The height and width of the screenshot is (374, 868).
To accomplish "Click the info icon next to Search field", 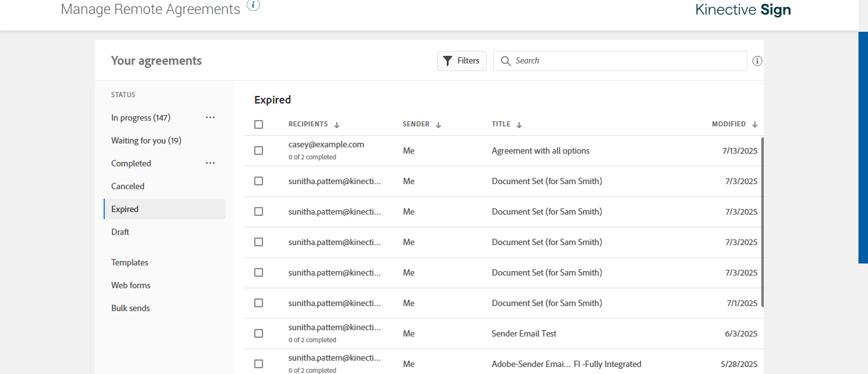I will click(757, 61).
